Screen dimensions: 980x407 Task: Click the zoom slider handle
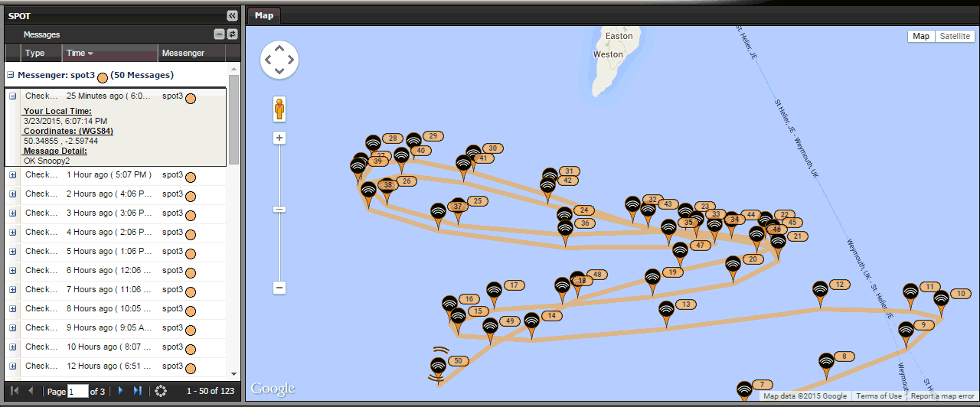(279, 209)
